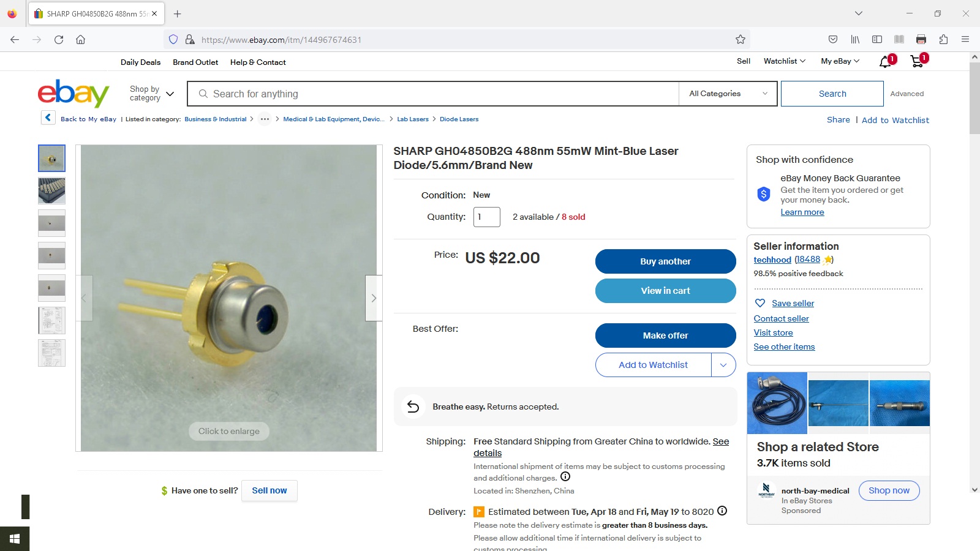
Task: Open the Windows Start button
Action: pyautogui.click(x=15, y=539)
